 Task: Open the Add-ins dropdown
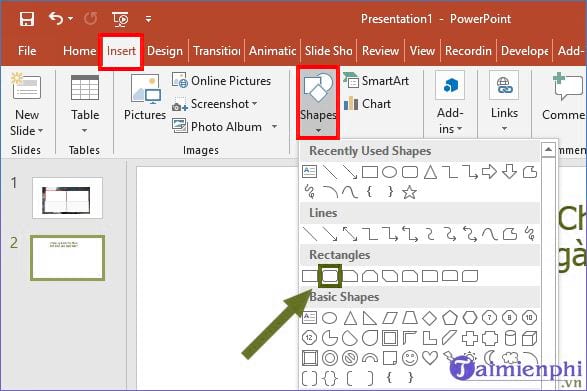pos(450,103)
